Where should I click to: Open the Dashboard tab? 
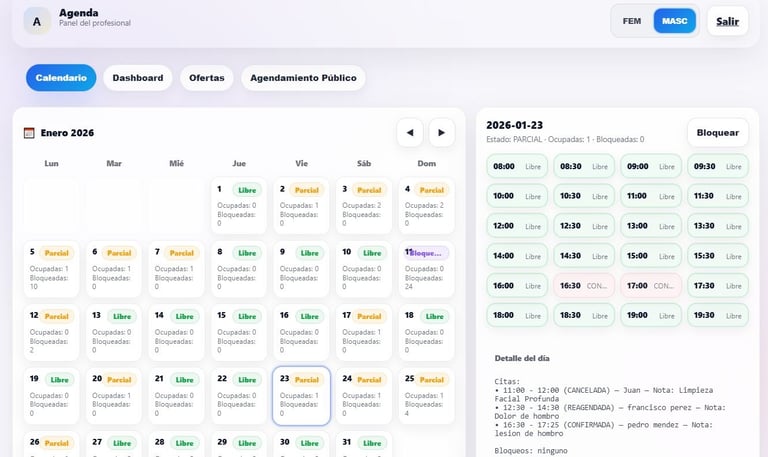coord(138,77)
